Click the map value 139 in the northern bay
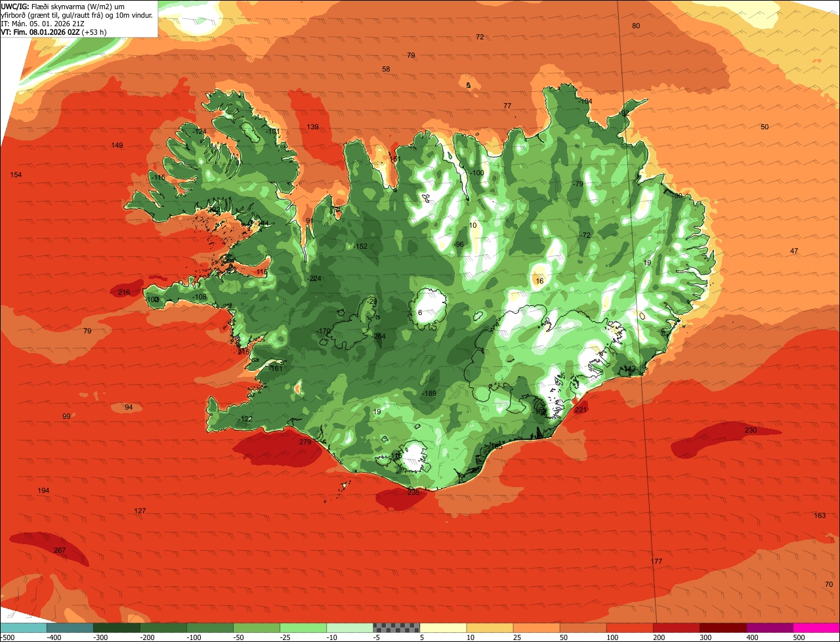This screenshot has width=840, height=642. [x=312, y=127]
